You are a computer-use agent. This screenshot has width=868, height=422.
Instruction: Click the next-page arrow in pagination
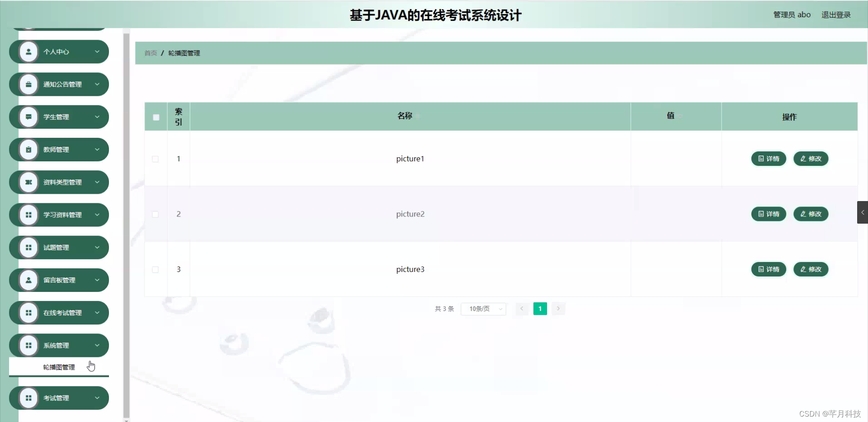559,309
